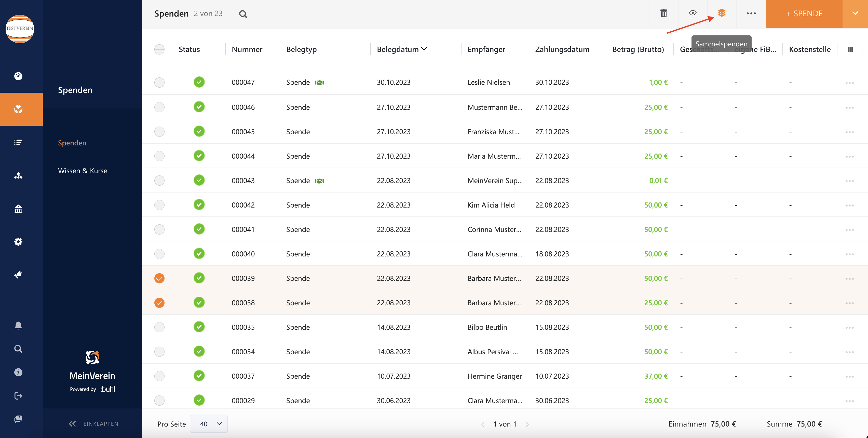The width and height of the screenshot is (868, 438).
Task: Open the dashboard gauge icon in sidebar
Action: pyautogui.click(x=18, y=76)
